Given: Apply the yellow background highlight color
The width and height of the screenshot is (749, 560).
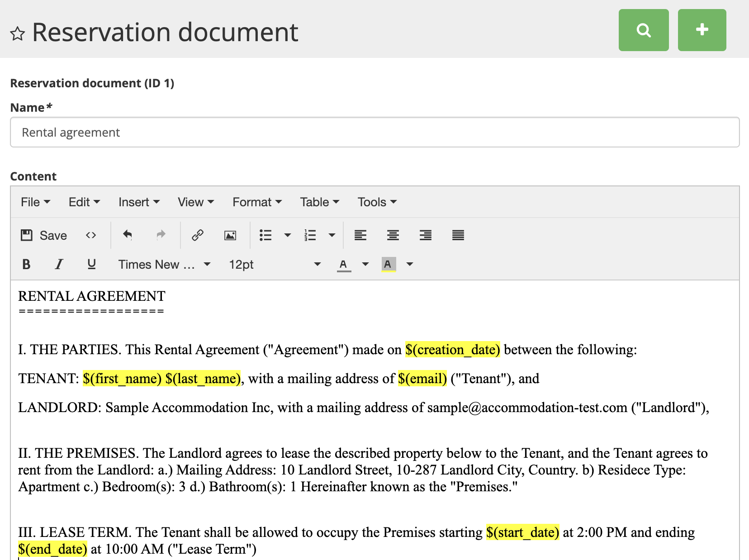Looking at the screenshot, I should click(388, 264).
